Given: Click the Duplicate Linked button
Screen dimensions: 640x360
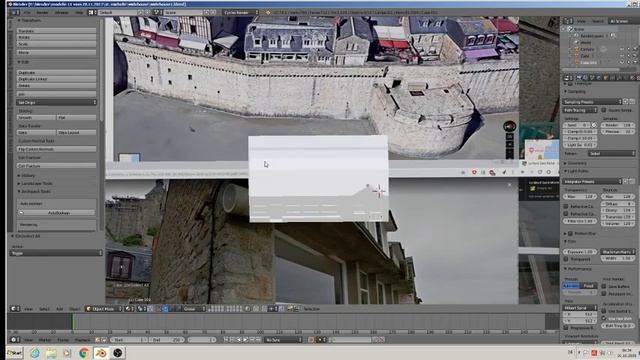Looking at the screenshot, I should click(56, 79).
